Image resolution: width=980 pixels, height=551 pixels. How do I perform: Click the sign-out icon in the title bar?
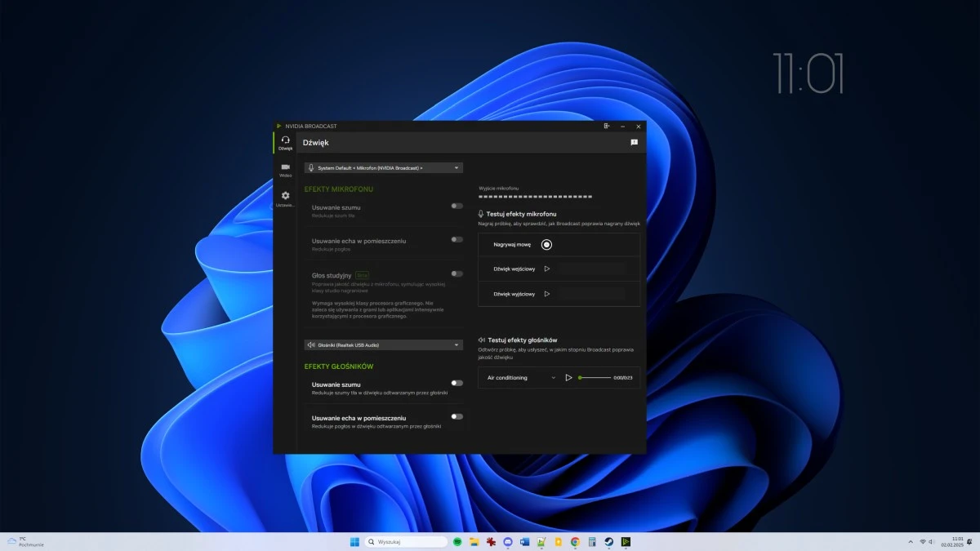(x=607, y=127)
